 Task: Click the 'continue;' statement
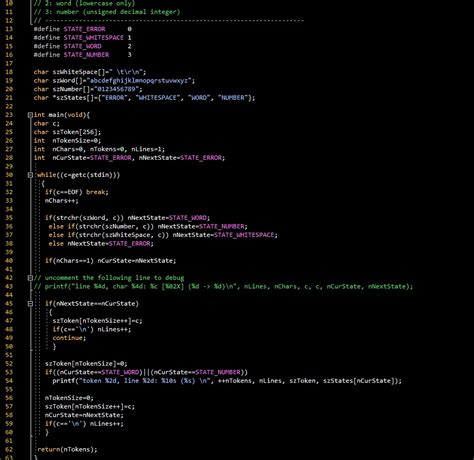(x=69, y=338)
